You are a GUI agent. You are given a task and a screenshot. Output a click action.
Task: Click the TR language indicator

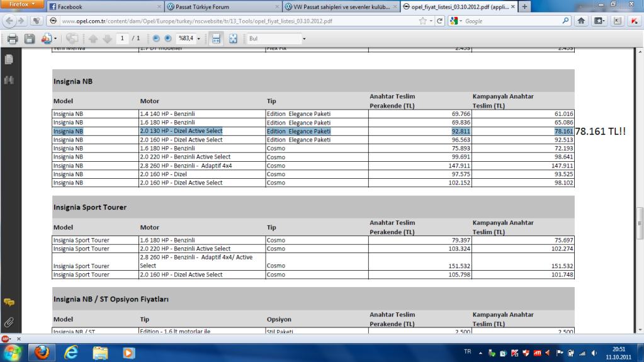coord(467,352)
